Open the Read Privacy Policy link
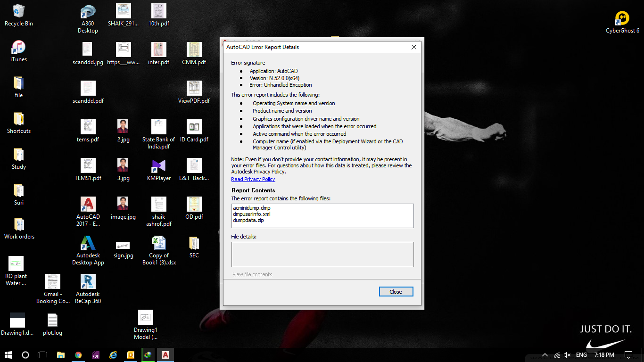This screenshot has height=362, width=644. 253,179
